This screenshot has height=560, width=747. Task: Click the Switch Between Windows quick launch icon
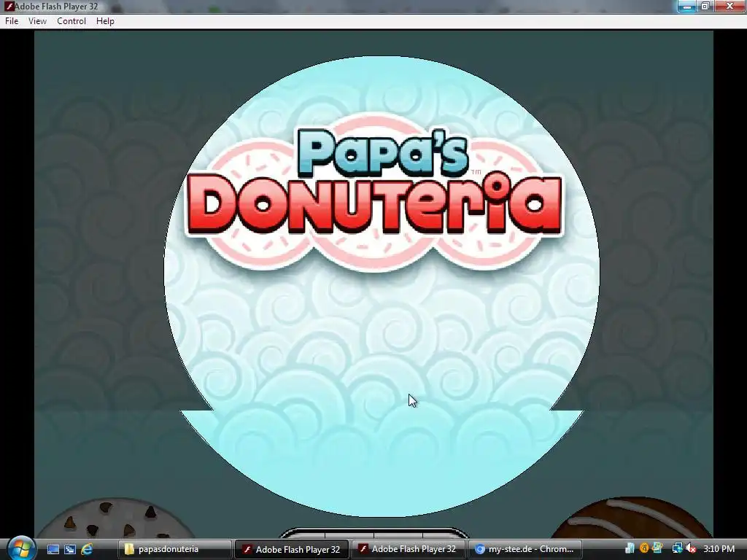70,549
